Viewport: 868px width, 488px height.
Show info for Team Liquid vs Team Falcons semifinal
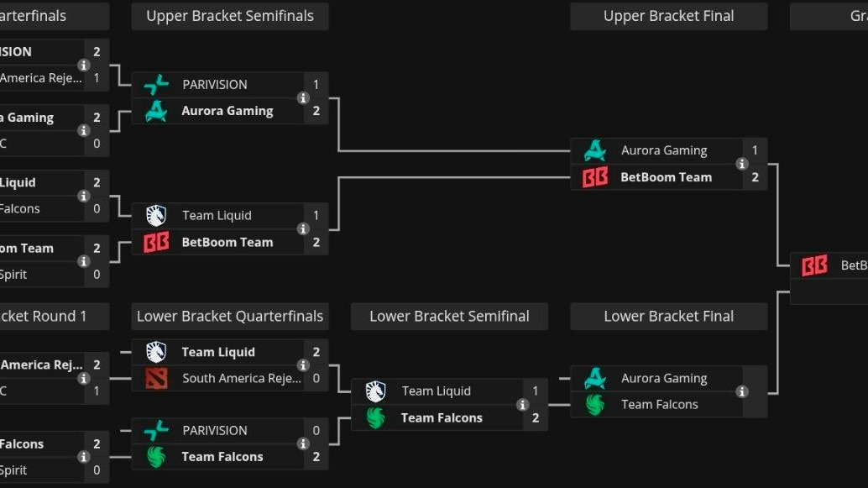tap(522, 405)
